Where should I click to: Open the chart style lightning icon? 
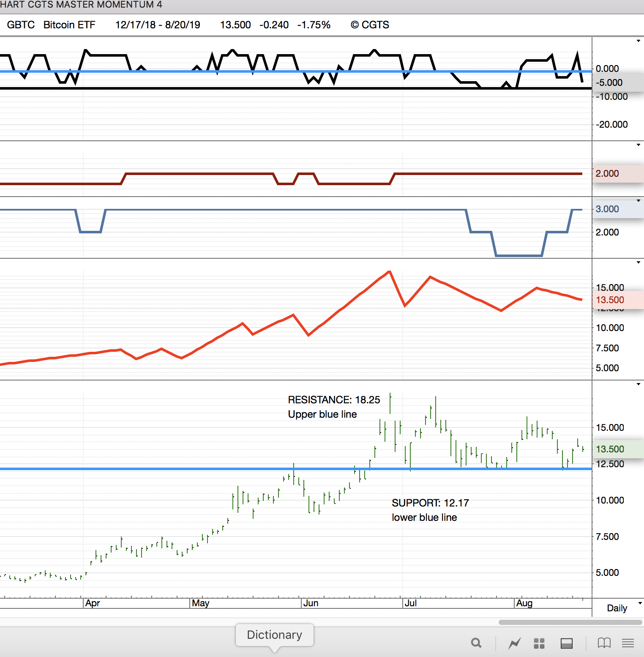tap(514, 643)
